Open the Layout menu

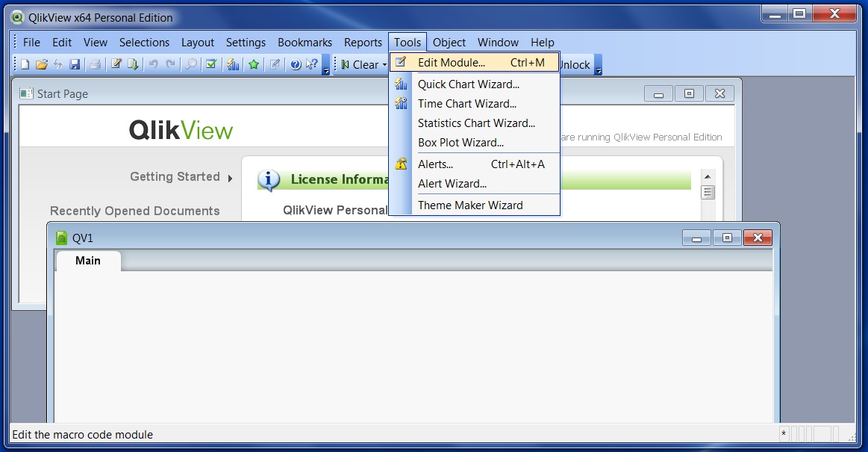point(198,42)
